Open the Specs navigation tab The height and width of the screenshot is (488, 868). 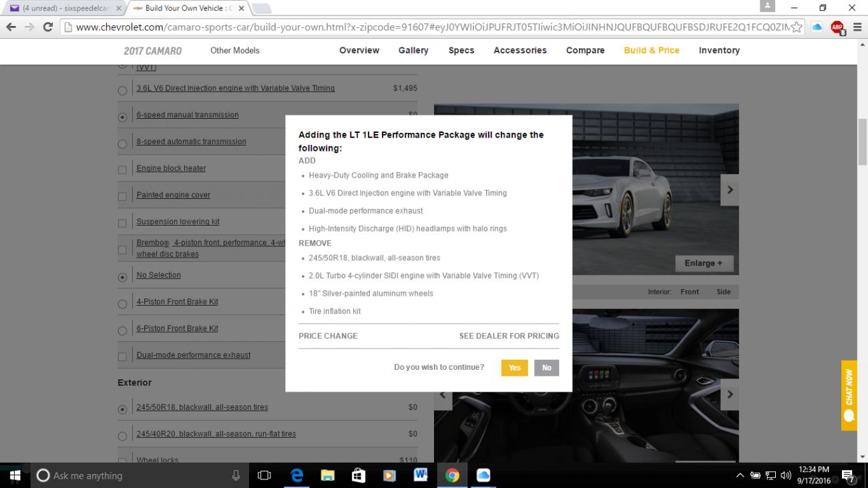[461, 51]
